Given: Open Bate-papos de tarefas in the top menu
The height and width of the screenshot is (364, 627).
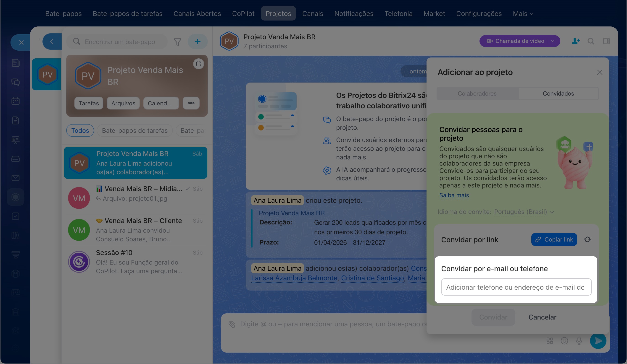Looking at the screenshot, I should click(x=128, y=13).
